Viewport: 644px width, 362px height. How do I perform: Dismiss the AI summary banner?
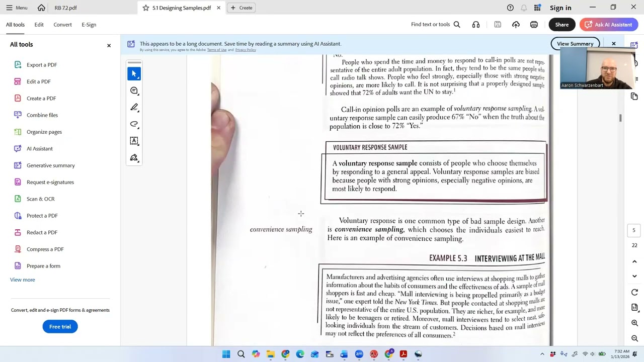613,44
